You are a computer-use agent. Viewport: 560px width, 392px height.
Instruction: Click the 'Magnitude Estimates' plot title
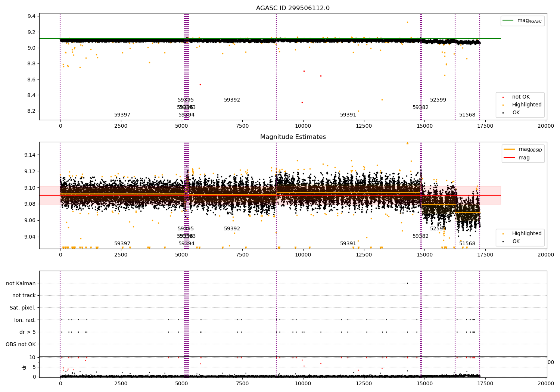pyautogui.click(x=293, y=137)
